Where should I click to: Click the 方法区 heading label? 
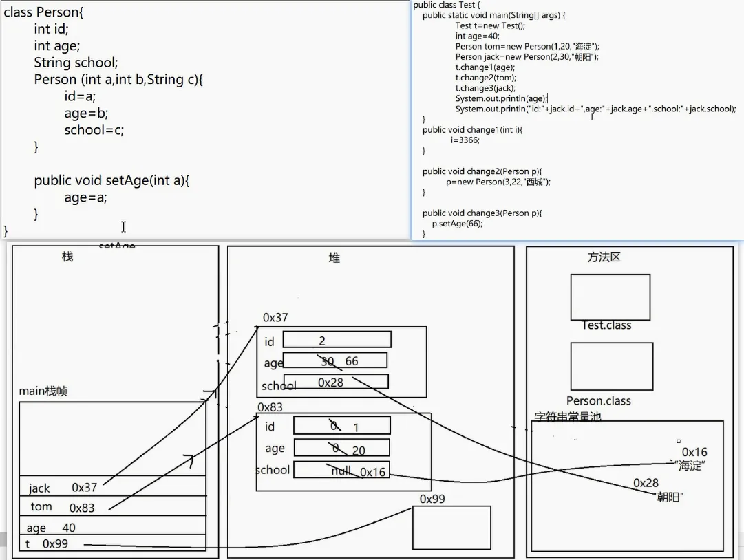(x=604, y=257)
